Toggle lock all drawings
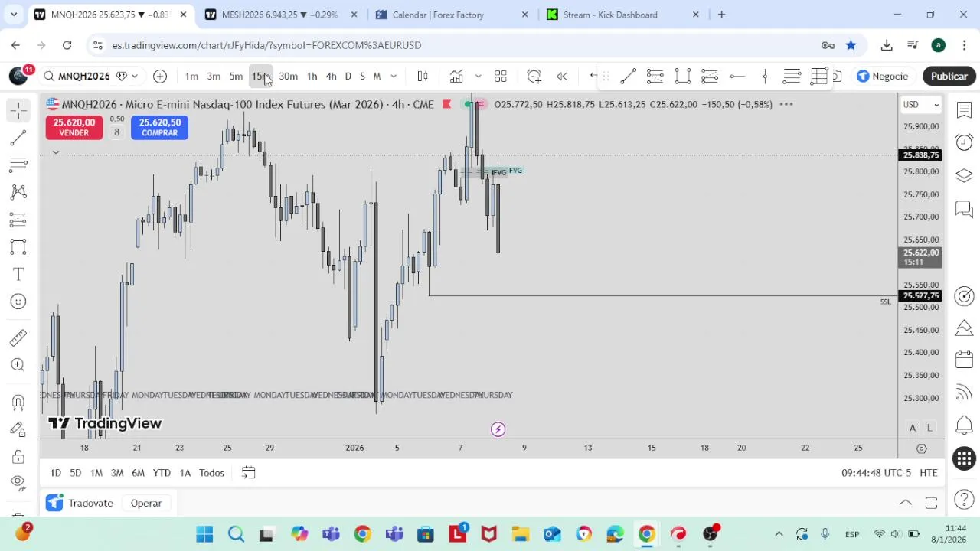This screenshot has width=980, height=551. 18,457
